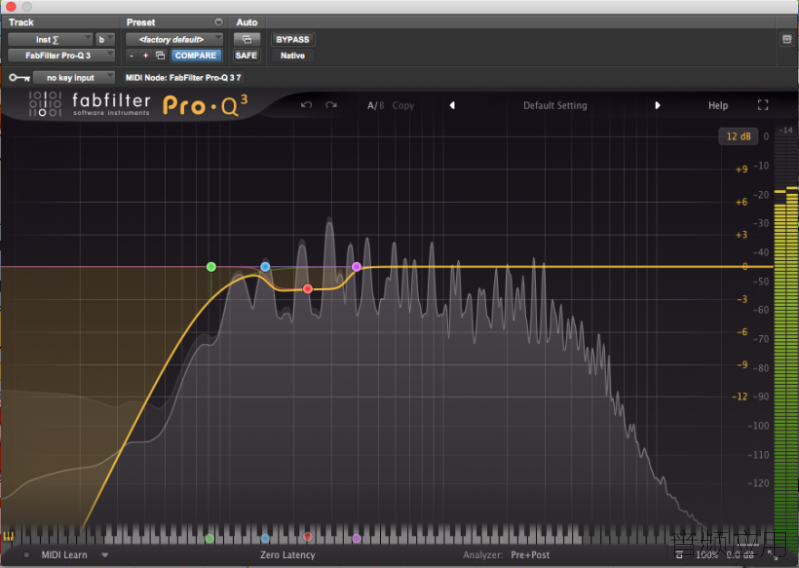Open Zero Latency processing mode menu
799x568 pixels.
tap(287, 555)
